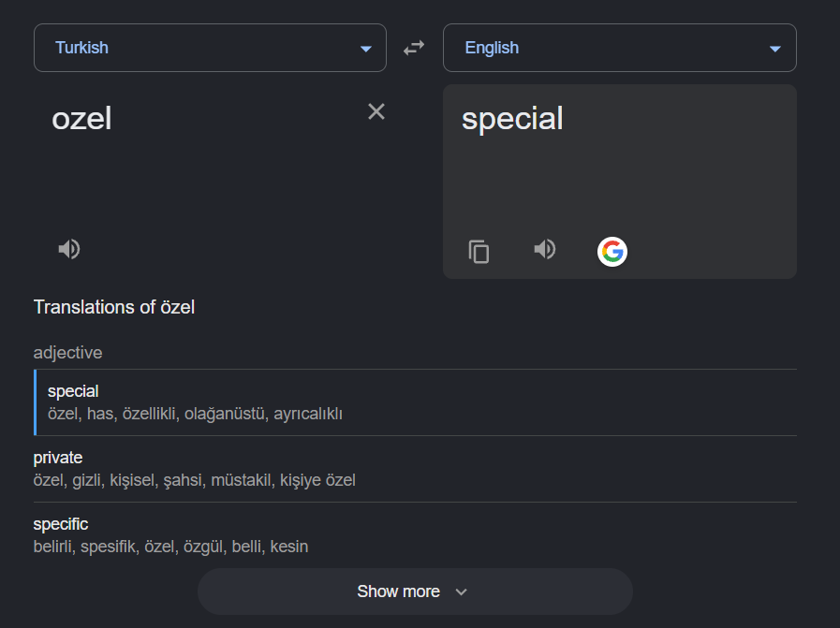Select the 'private' translation entry

[415, 469]
